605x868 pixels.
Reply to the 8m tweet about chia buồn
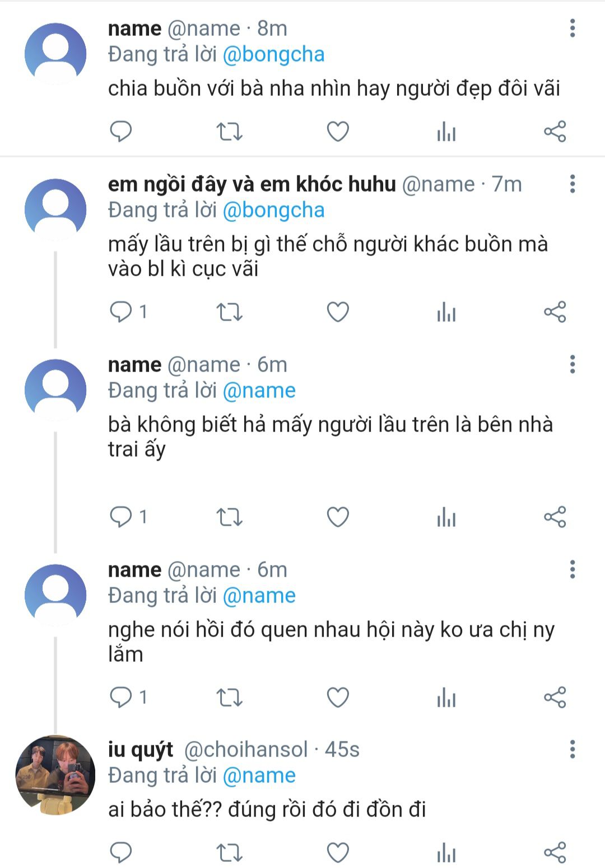(120, 132)
